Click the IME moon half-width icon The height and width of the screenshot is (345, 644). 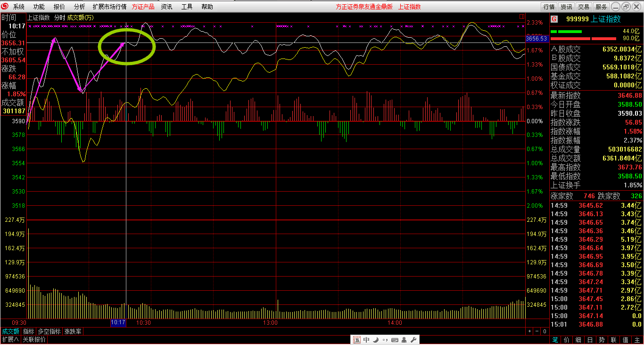pyautogui.click(x=376, y=340)
